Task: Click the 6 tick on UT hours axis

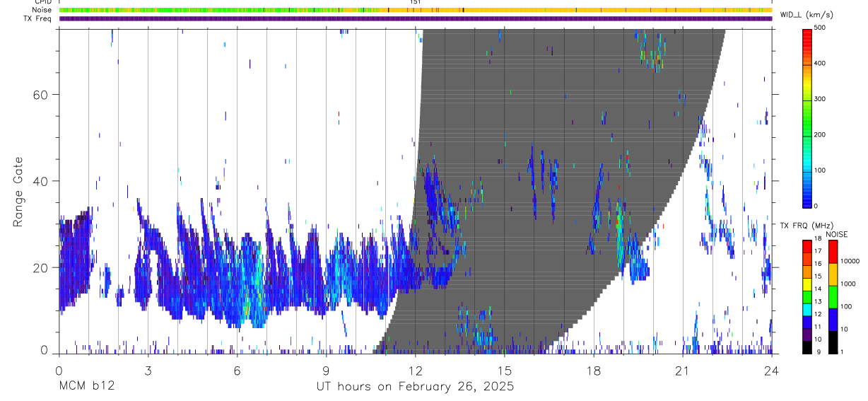Action: pyautogui.click(x=237, y=370)
